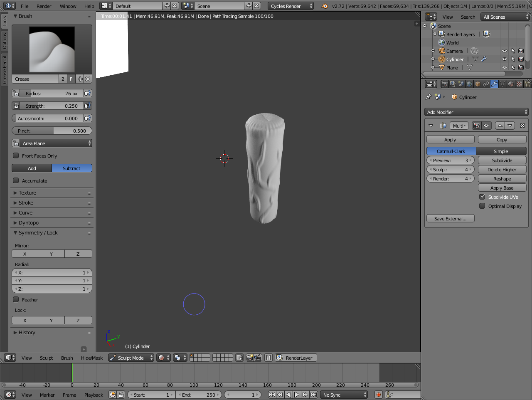Viewport: 532px width, 400px height.
Task: Open the World properties tab
Action: click(x=469, y=84)
